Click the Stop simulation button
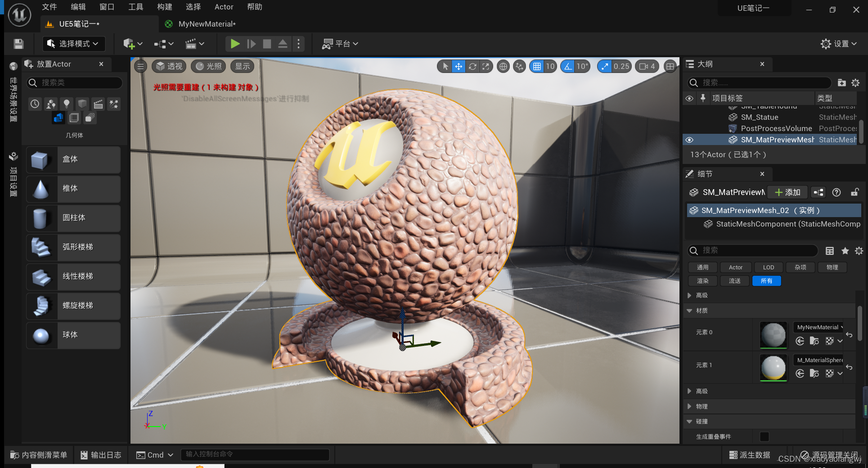The image size is (868, 468). pyautogui.click(x=267, y=44)
